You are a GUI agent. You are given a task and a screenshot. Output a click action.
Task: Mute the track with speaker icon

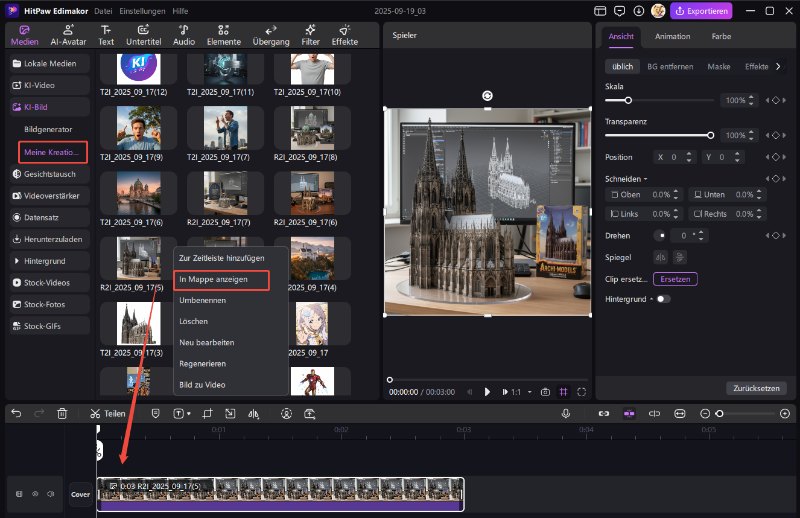click(51, 494)
